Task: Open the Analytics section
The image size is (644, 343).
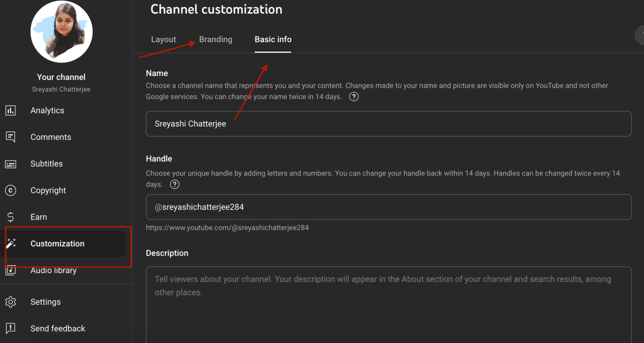Action: (x=47, y=110)
